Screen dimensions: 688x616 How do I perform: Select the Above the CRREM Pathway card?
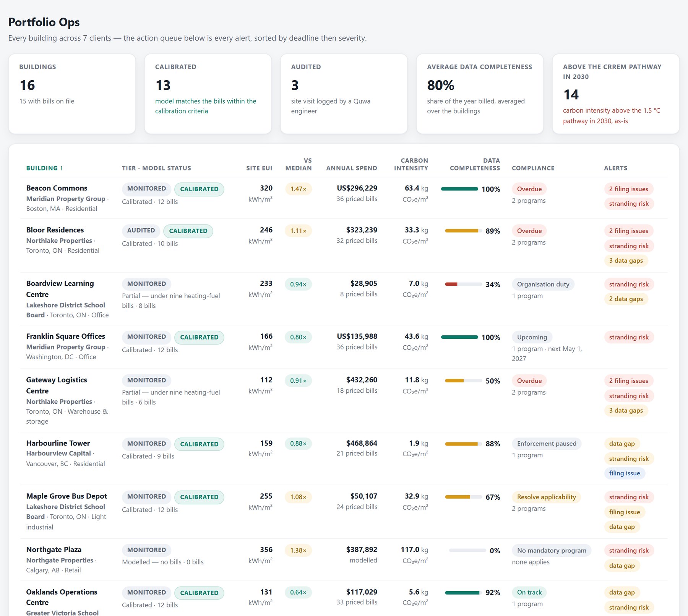616,94
